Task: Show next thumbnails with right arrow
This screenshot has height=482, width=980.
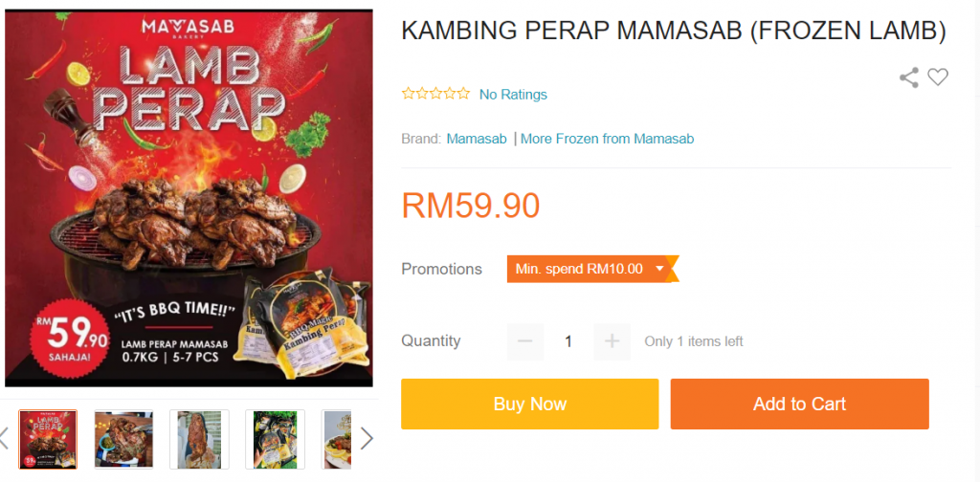Action: [367, 438]
